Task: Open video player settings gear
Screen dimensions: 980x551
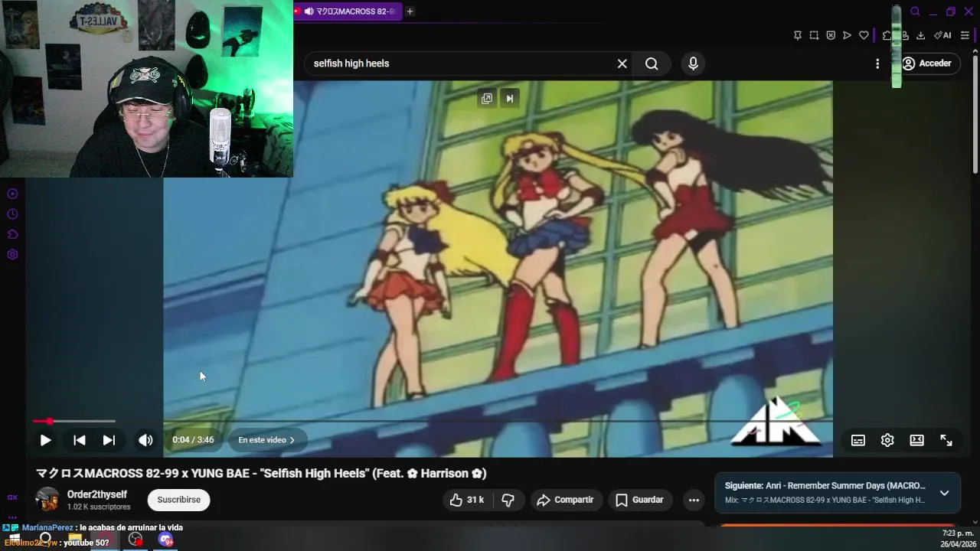Action: tap(887, 440)
